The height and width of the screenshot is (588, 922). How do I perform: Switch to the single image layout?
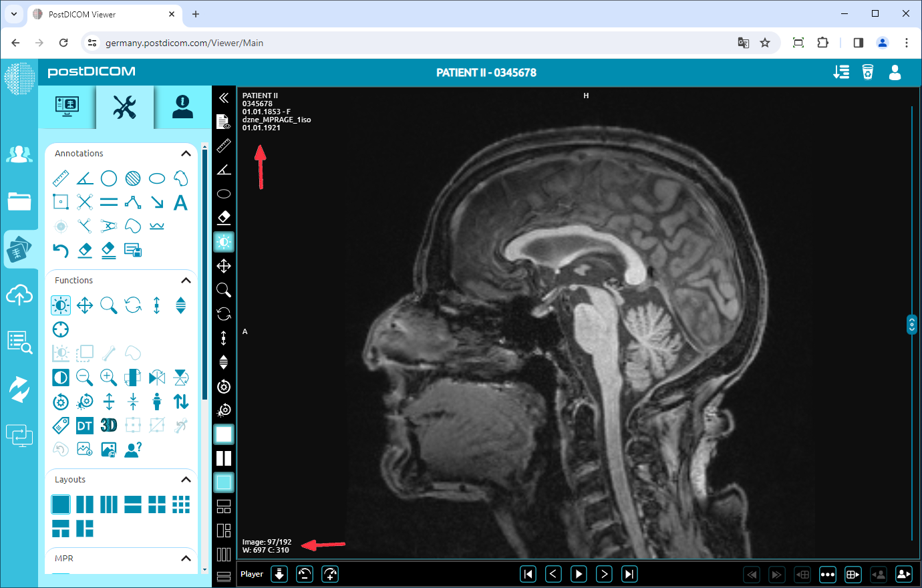point(61,504)
